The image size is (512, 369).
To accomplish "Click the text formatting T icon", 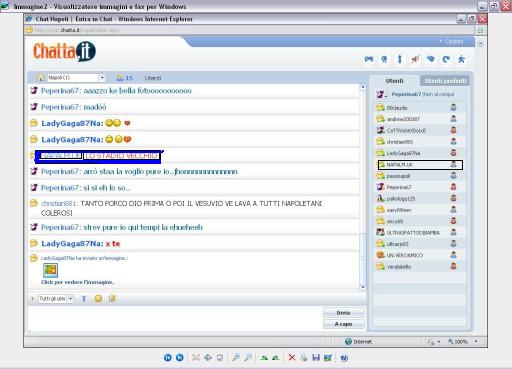I will tap(84, 299).
